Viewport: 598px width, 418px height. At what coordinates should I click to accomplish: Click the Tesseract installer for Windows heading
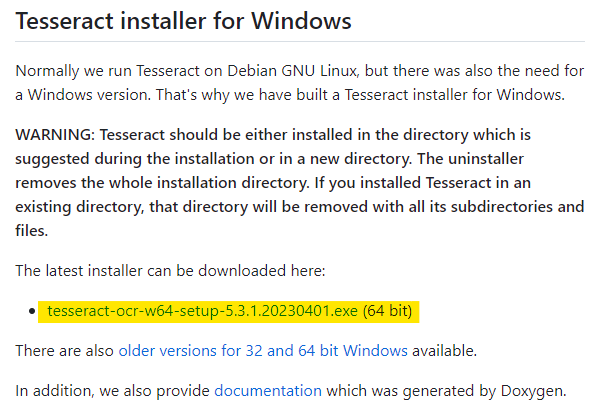click(x=183, y=21)
